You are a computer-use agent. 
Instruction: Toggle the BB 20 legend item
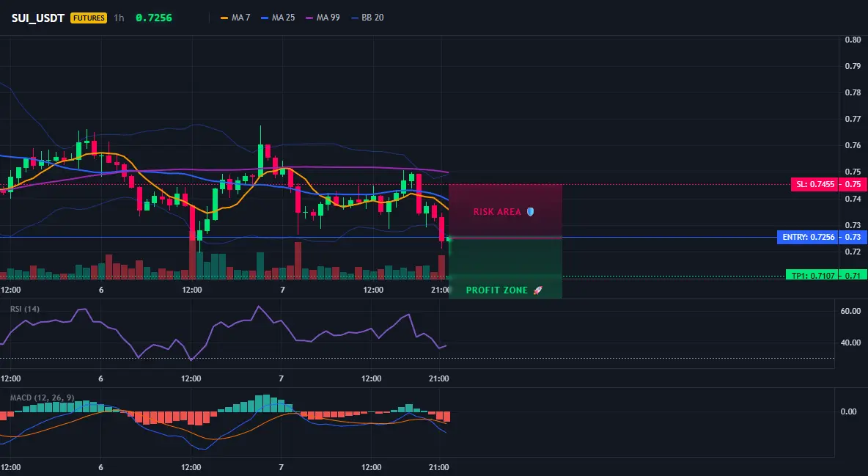[x=367, y=18]
